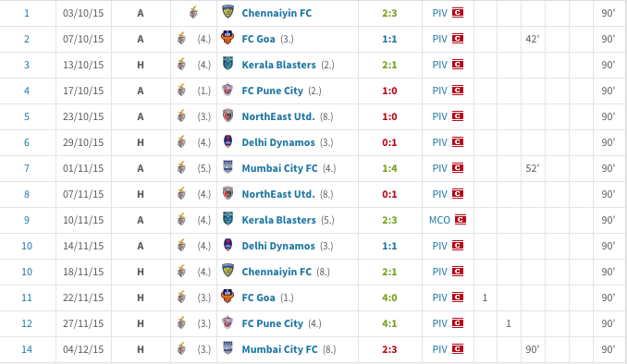Click home team crest in 04/12/15 row
The image size is (627, 364).
[x=181, y=349]
